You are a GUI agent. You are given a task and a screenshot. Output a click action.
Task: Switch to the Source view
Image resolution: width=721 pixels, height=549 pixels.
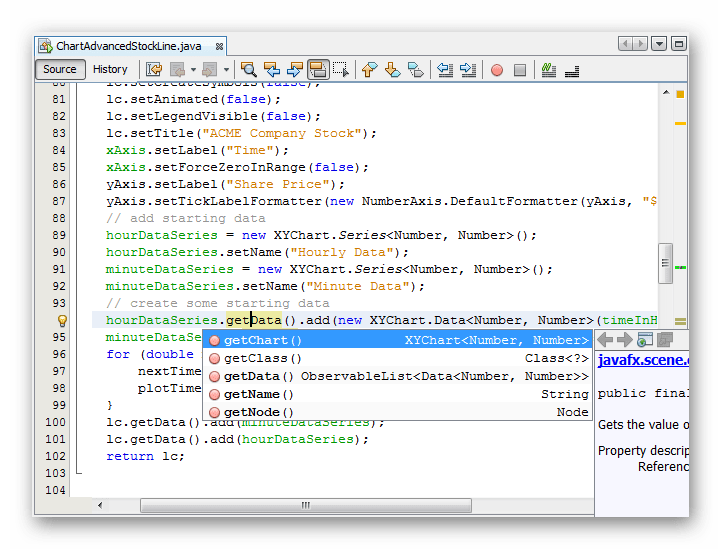[x=60, y=69]
